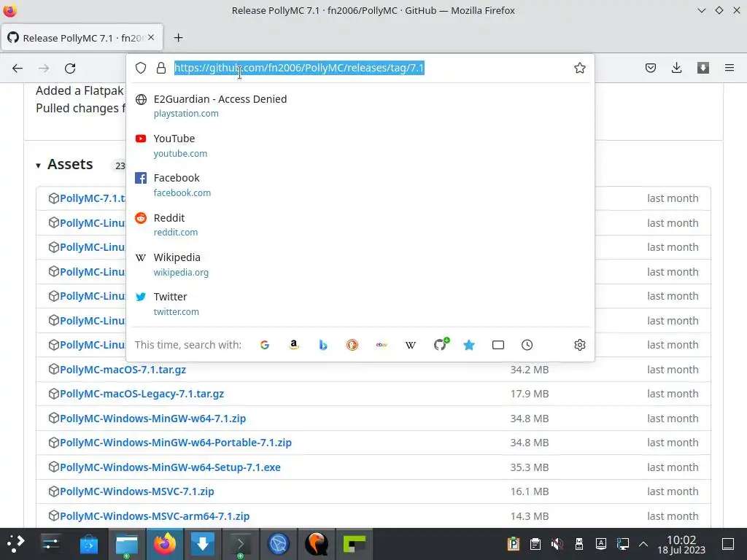Open the blue download arrow app in taskbar
Image resolution: width=747 pixels, height=560 pixels.
(203, 544)
